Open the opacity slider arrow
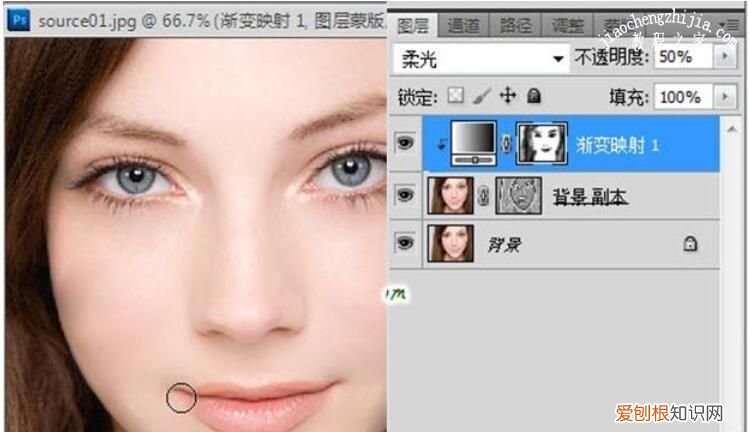Screen dimensions: 749x432 (x=724, y=58)
